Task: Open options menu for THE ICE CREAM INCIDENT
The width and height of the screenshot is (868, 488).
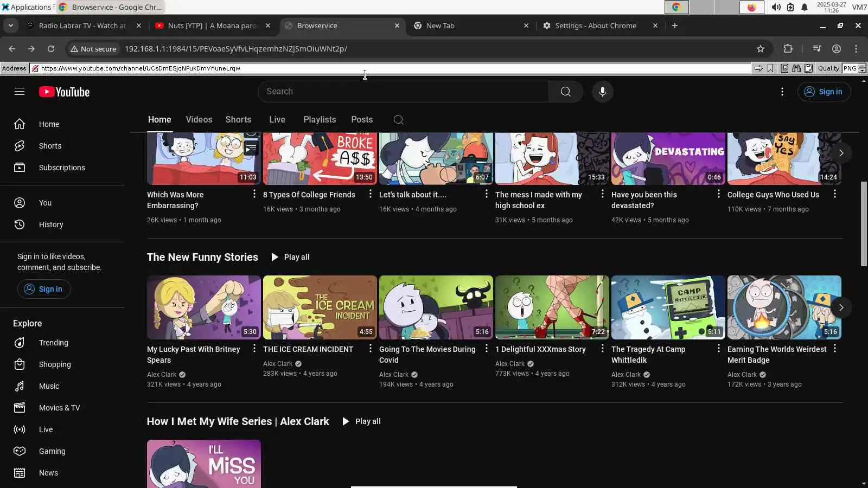Action: 371,349
